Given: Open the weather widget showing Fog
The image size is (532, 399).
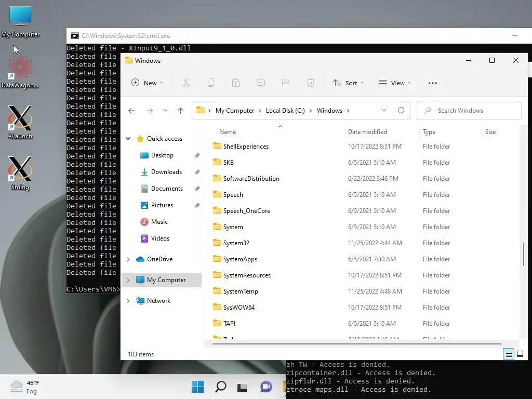Looking at the screenshot, I should [x=24, y=387].
